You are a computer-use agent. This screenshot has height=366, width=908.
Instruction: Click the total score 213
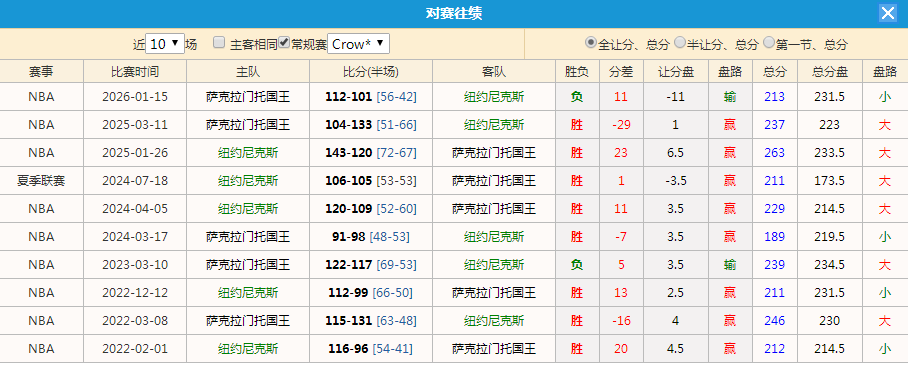pos(774,97)
